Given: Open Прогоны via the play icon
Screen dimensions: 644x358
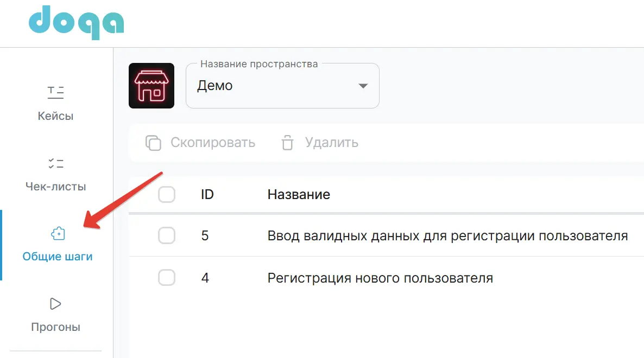Looking at the screenshot, I should (x=55, y=304).
